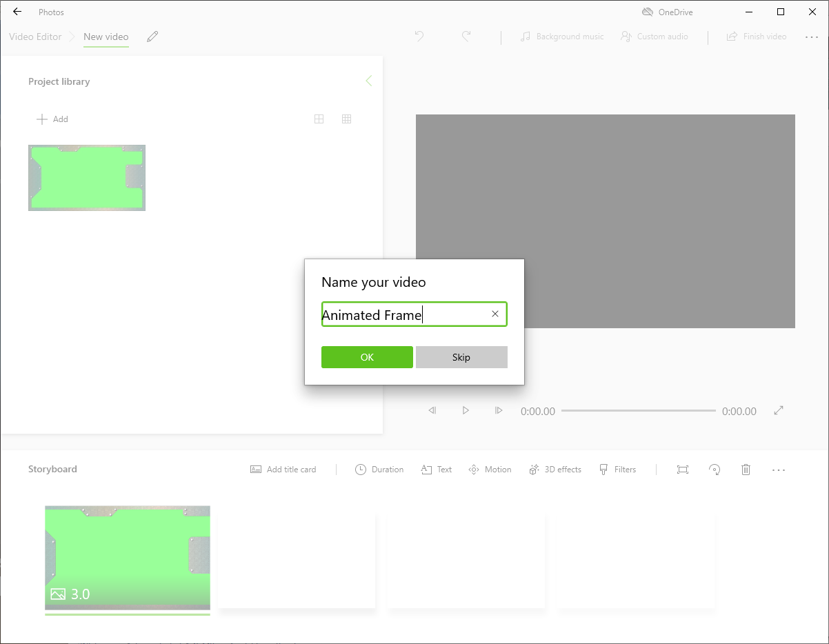Switch to the New video tab

(x=106, y=37)
